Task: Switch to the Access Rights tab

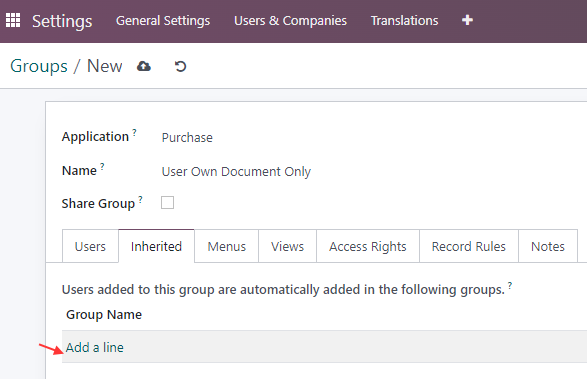Action: coord(368,246)
